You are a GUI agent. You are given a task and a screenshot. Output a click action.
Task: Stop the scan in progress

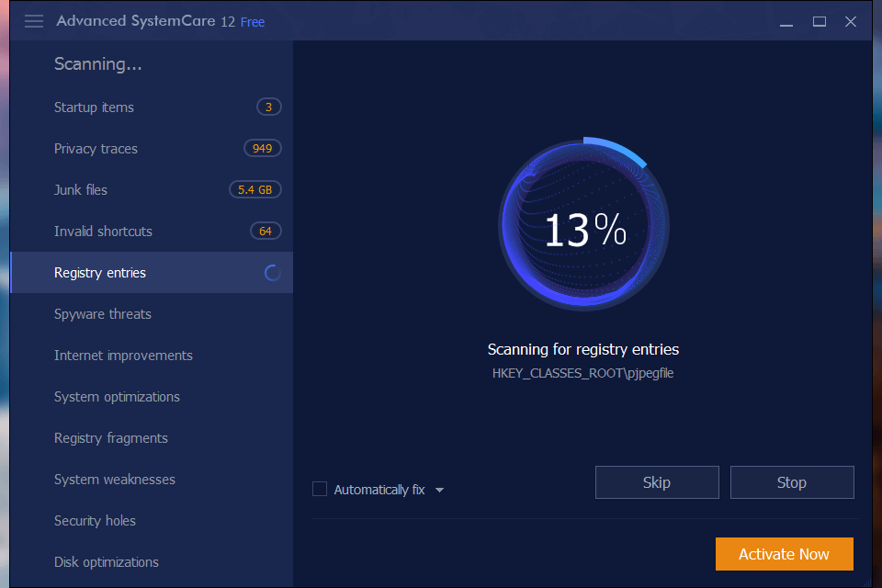[x=792, y=481]
